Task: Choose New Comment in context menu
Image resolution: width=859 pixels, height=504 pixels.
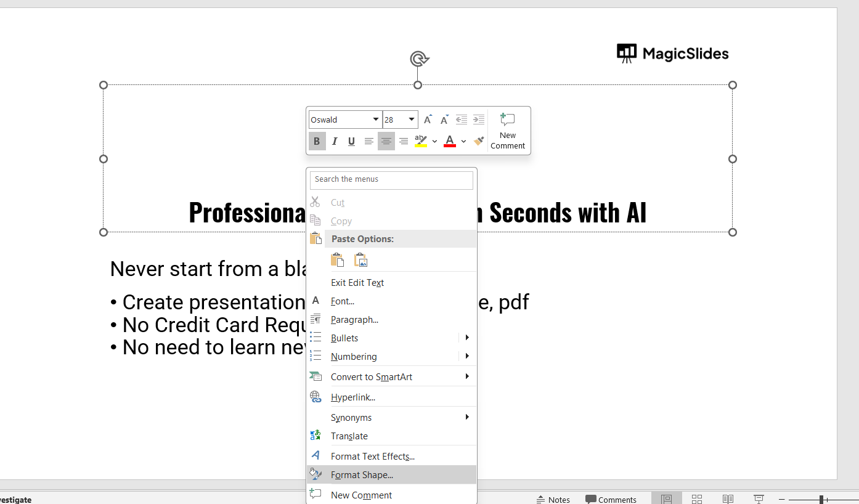Action: coord(391,495)
